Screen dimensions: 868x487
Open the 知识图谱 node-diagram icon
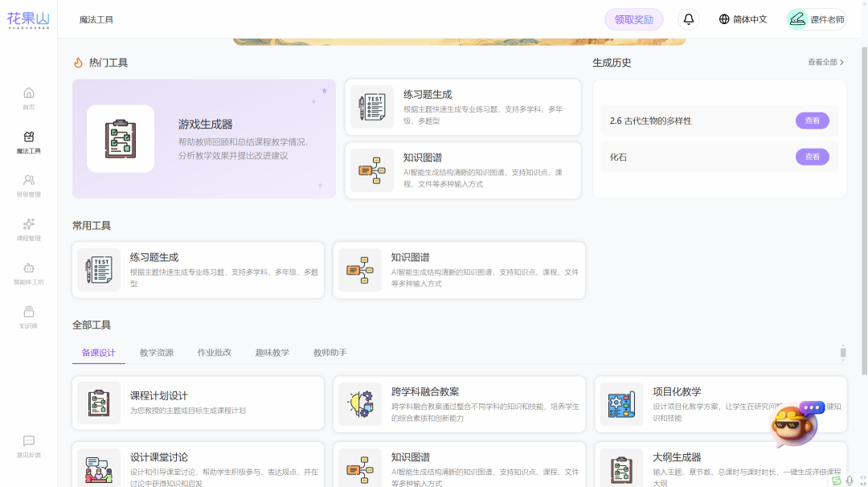click(371, 170)
